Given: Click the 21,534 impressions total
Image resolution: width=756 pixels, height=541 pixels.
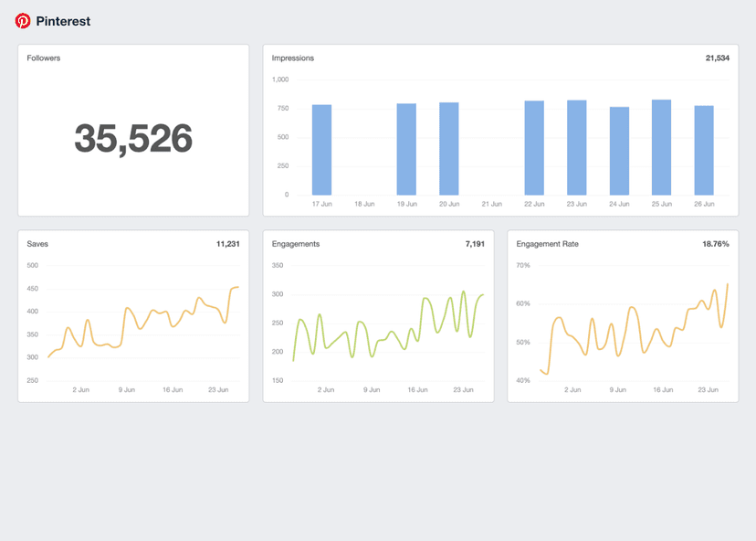Looking at the screenshot, I should point(717,58).
